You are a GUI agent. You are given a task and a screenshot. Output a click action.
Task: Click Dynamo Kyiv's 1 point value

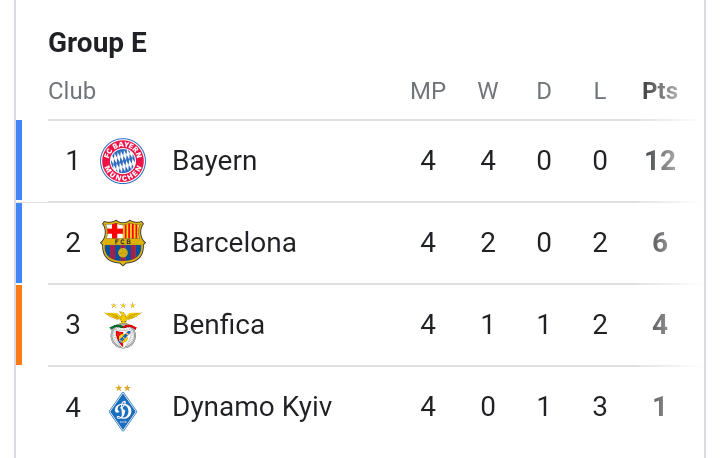pos(660,407)
